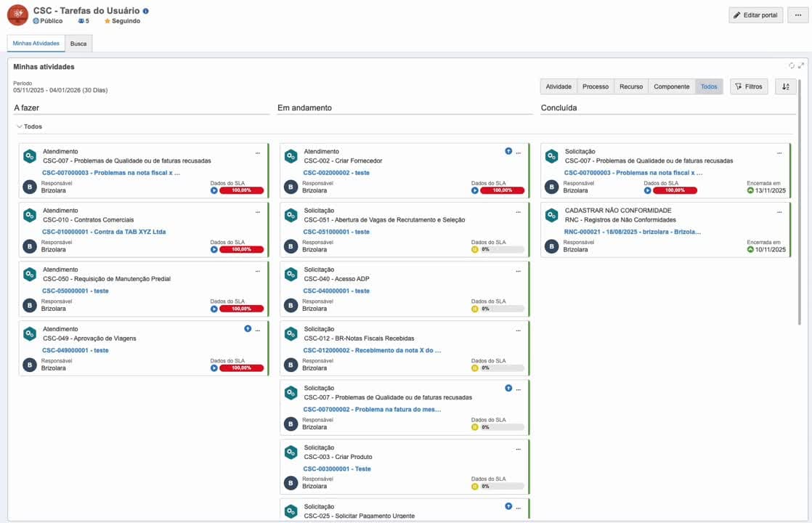The height and width of the screenshot is (523, 812).
Task: Open options menu of CSC-051 Abertura de Vagas card
Action: tap(519, 212)
